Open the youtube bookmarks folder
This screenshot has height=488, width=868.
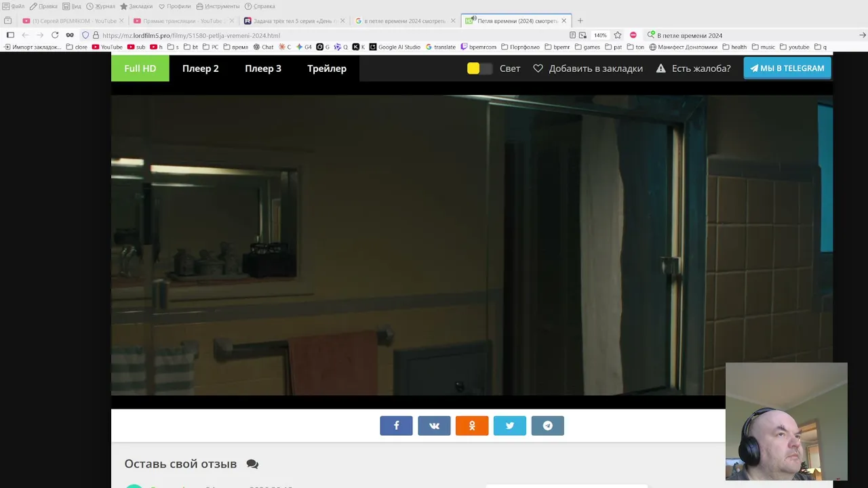pyautogui.click(x=795, y=47)
